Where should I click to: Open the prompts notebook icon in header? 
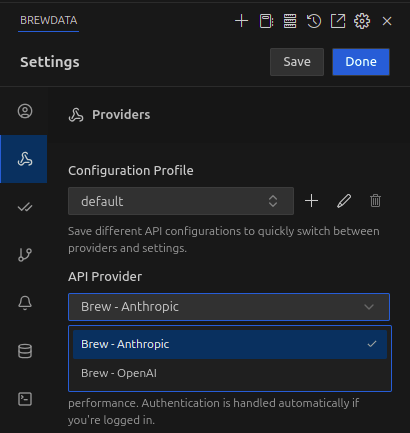pos(266,21)
